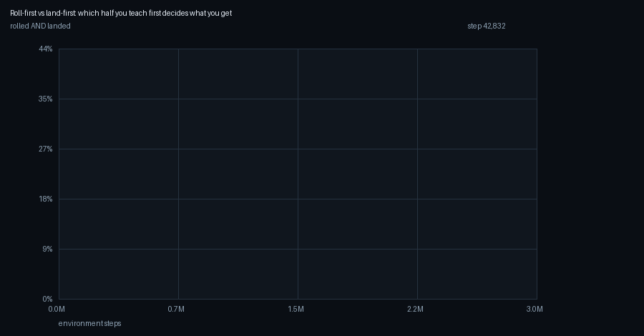Click the 18% y-axis tick label

46,199
